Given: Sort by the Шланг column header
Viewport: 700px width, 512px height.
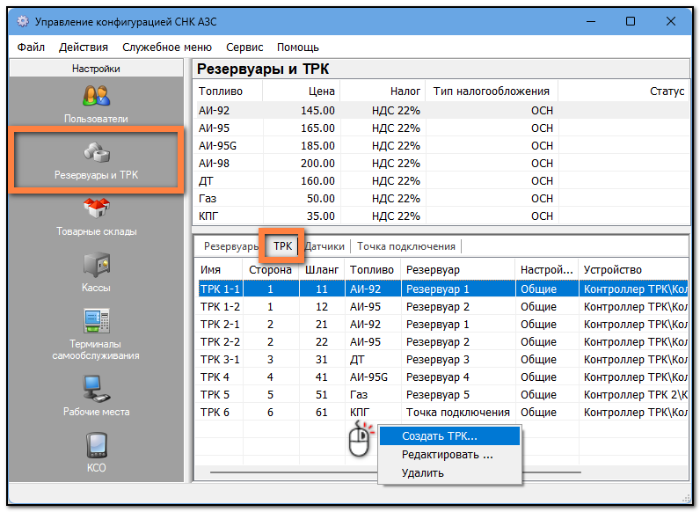Looking at the screenshot, I should 322,270.
